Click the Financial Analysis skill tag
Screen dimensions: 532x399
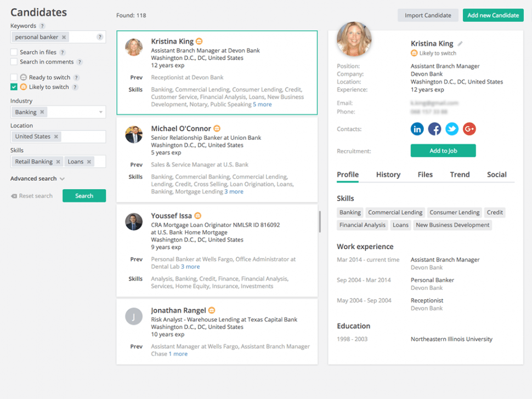[363, 225]
